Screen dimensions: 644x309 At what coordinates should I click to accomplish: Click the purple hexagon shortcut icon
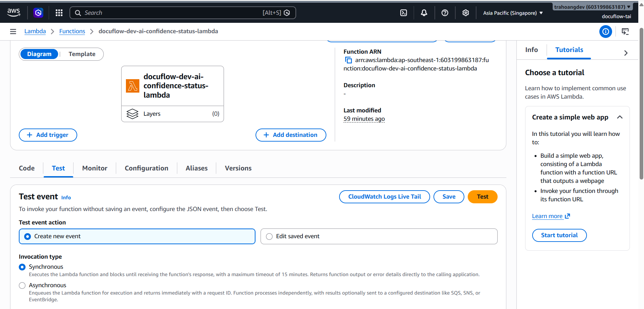click(38, 13)
